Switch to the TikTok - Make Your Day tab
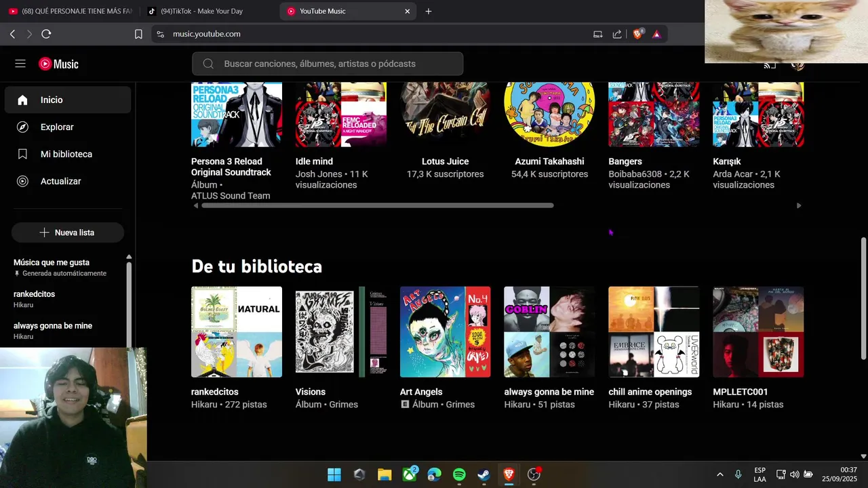 pyautogui.click(x=208, y=11)
